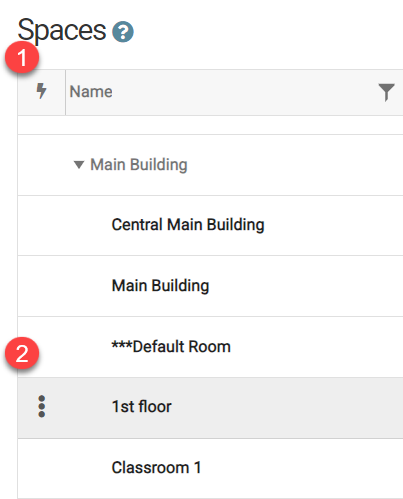
Task: Select the Central Main Building row
Action: 210,226
